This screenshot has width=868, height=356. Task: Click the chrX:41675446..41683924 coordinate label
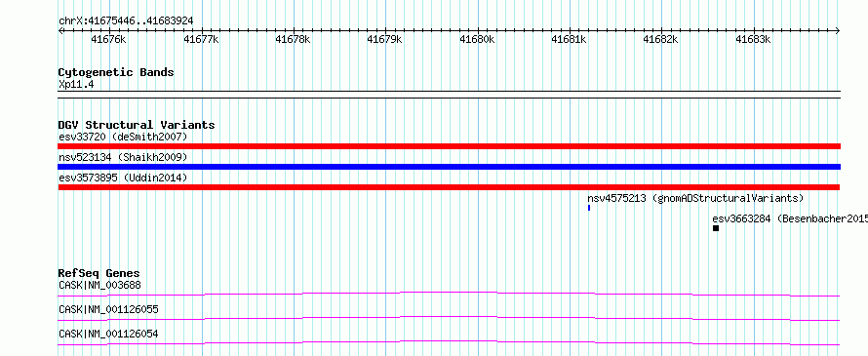pyautogui.click(x=126, y=21)
